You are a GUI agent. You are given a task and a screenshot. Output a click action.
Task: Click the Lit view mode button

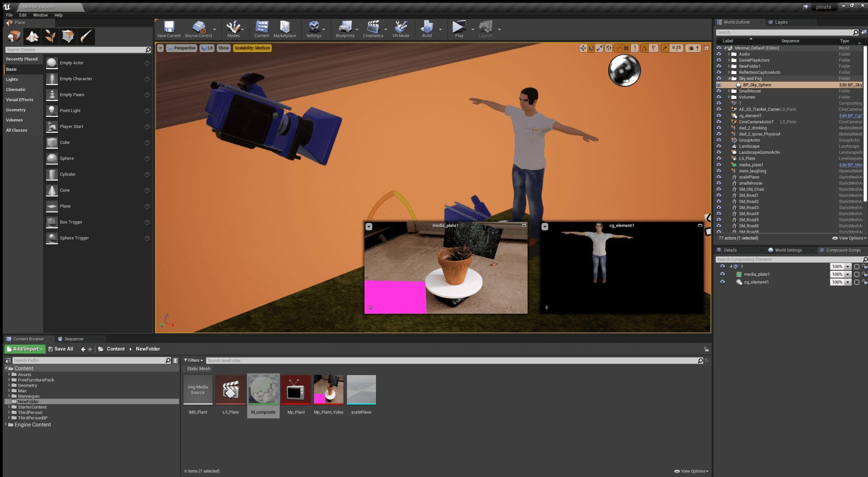[x=207, y=48]
